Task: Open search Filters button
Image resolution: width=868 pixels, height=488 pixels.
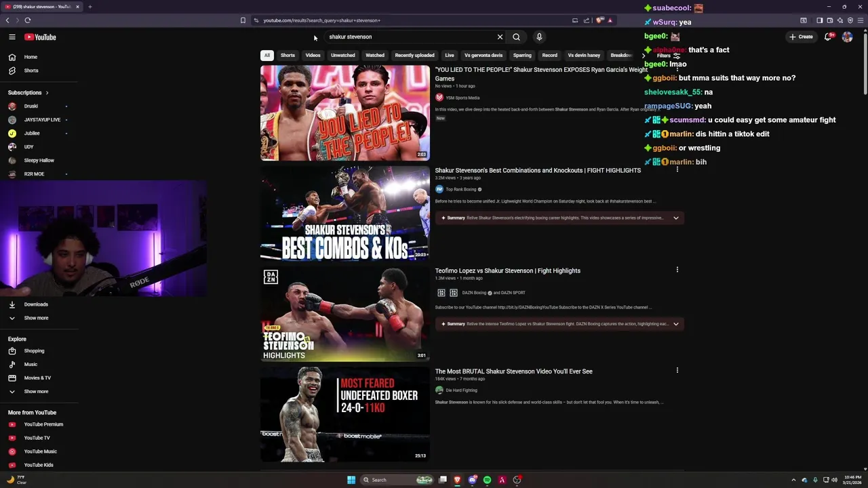Action: [x=669, y=56]
